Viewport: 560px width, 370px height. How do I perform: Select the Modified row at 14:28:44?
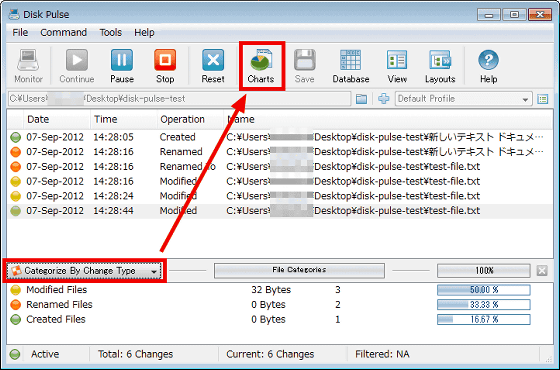pos(280,211)
